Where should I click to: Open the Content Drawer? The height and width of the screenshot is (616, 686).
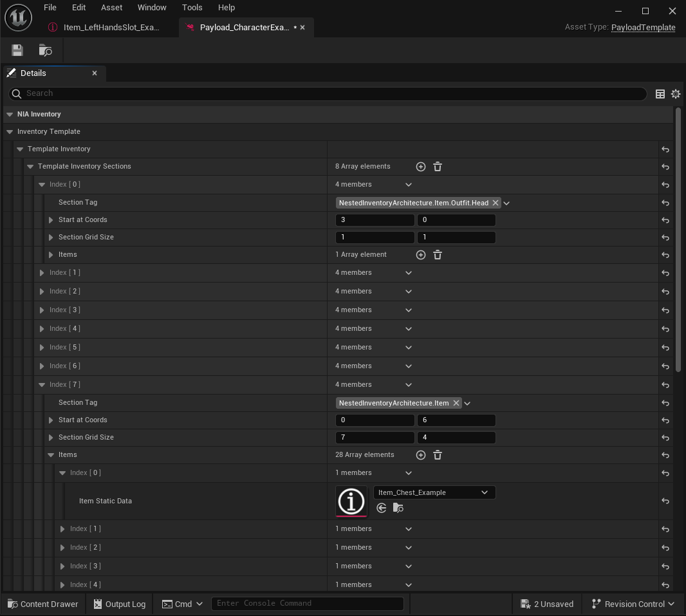[x=42, y=604]
